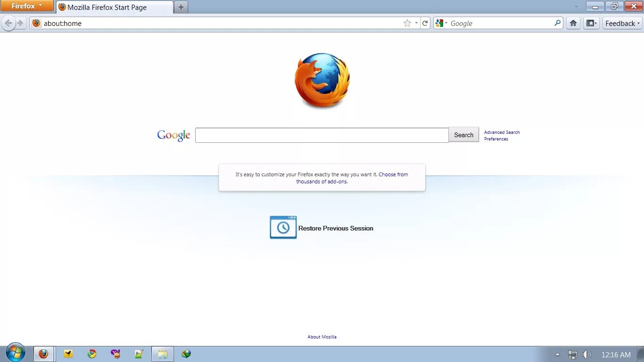Select the Mozilla Firefox Start Page tab

[115, 8]
